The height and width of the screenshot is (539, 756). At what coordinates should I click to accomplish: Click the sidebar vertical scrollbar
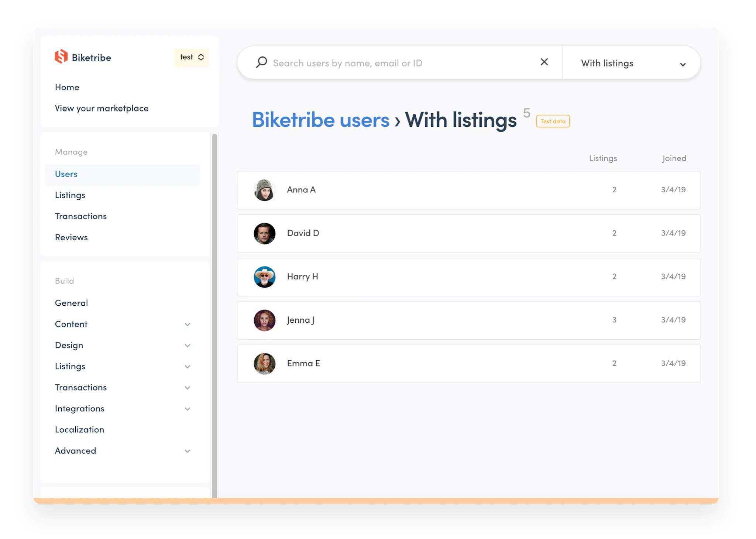tap(214, 316)
